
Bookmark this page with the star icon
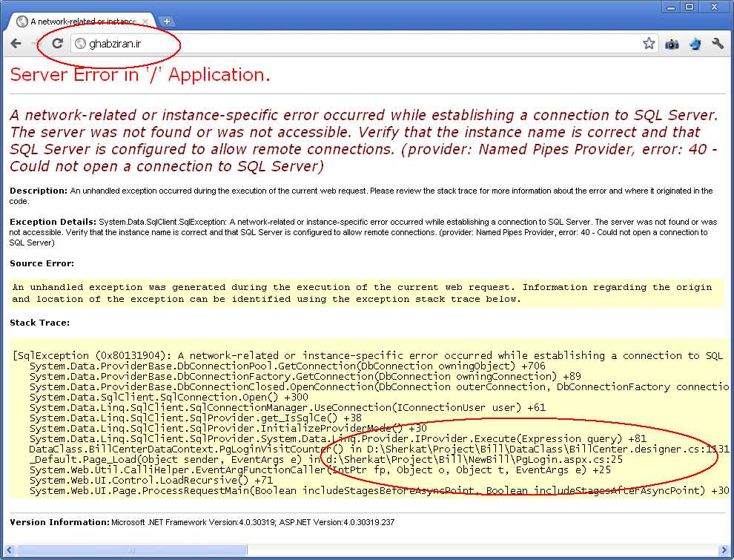coord(648,44)
